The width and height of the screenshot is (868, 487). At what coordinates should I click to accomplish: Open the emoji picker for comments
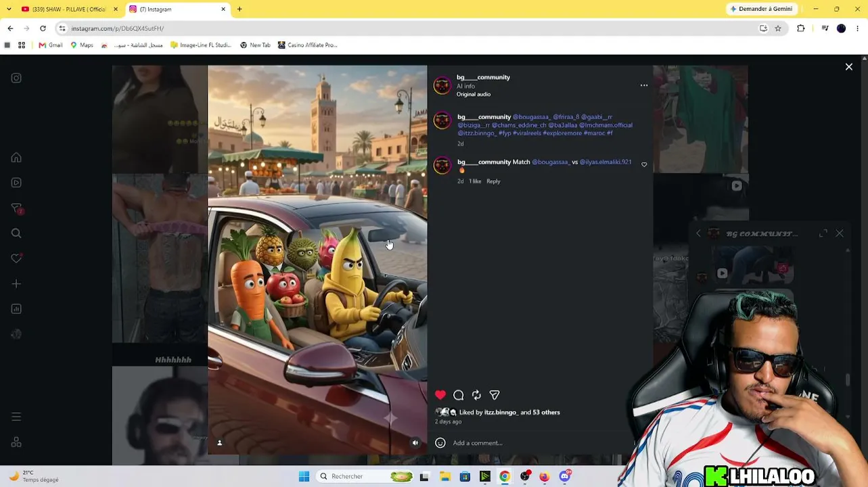pos(440,443)
